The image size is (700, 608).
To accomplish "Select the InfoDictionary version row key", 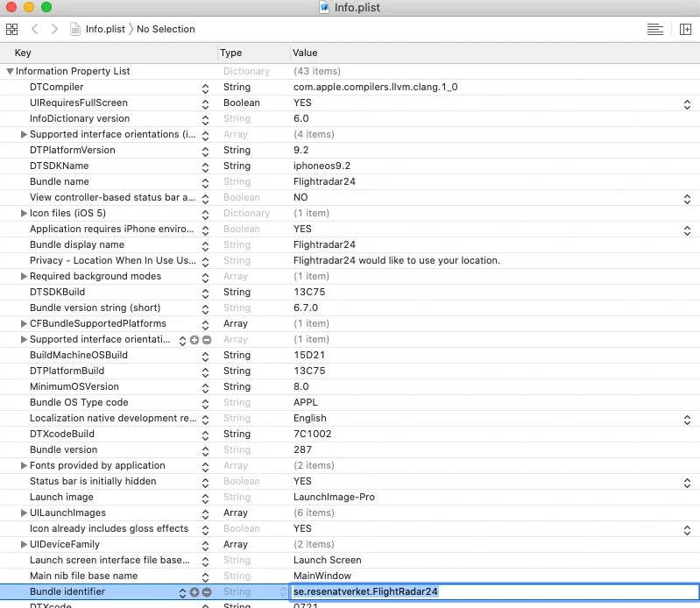I will [x=80, y=118].
